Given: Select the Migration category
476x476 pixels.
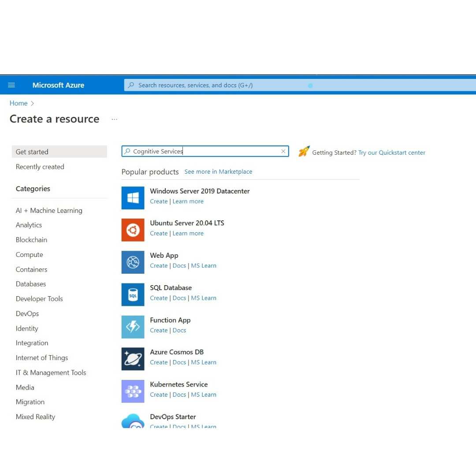Looking at the screenshot, I should (30, 402).
